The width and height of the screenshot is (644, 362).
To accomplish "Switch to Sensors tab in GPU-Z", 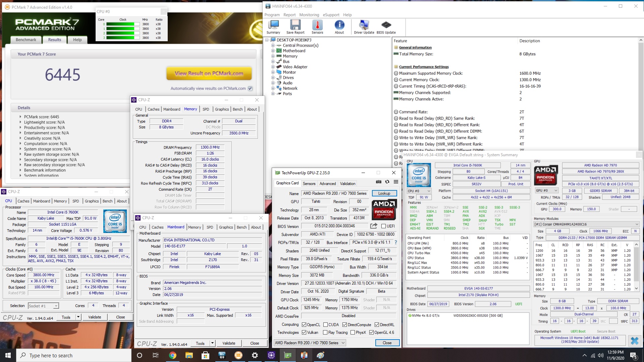I will pyautogui.click(x=309, y=184).
